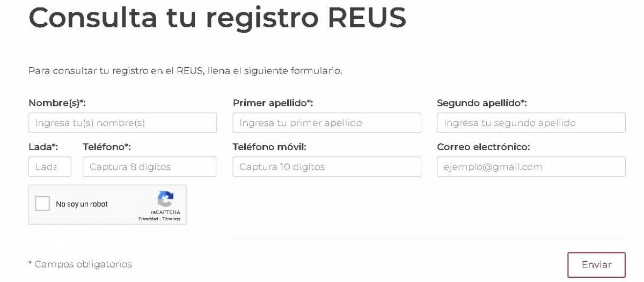Image resolution: width=644 pixels, height=282 pixels.
Task: Click the reCAPTCHA logo icon
Action: point(165,199)
